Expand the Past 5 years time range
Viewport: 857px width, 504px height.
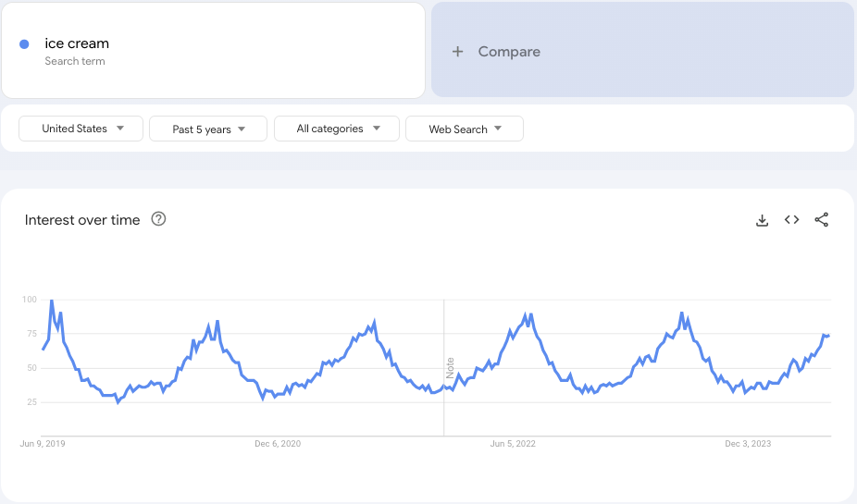(x=208, y=129)
